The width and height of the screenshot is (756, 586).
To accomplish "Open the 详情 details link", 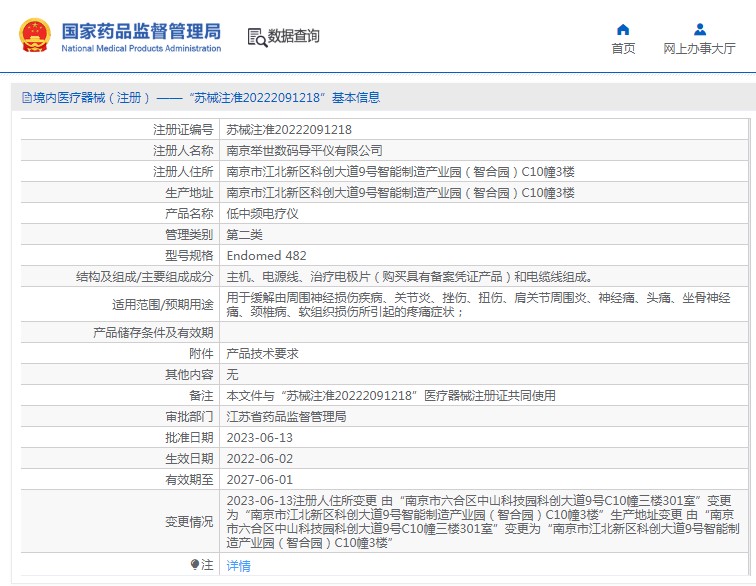I will [239, 565].
